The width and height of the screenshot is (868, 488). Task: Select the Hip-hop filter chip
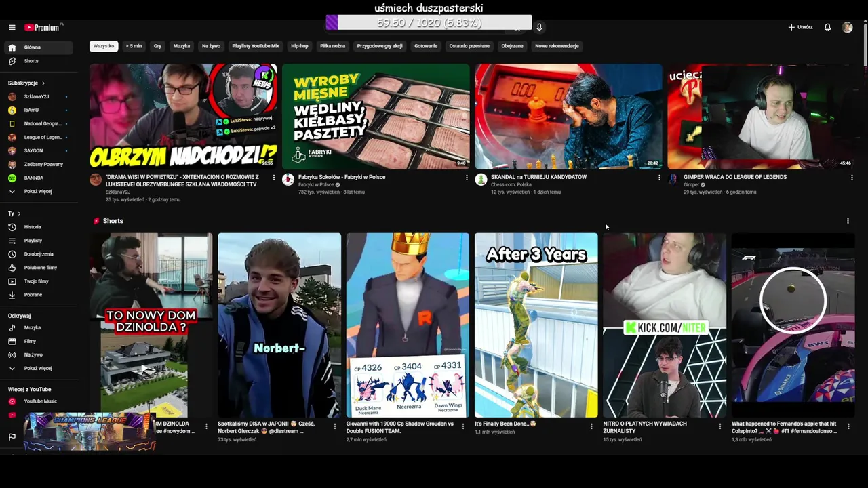tap(300, 46)
